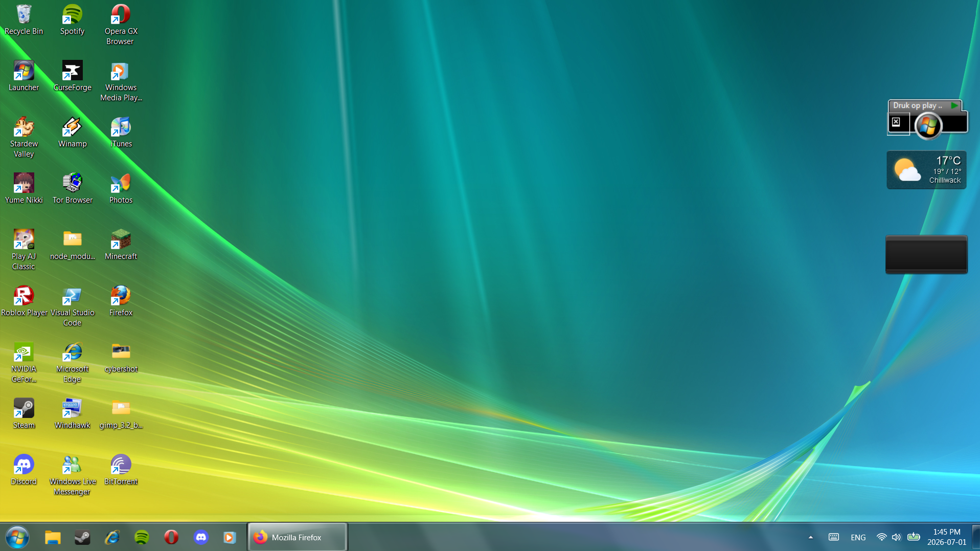This screenshot has width=980, height=551.
Task: Open the Start menu orb
Action: [17, 537]
